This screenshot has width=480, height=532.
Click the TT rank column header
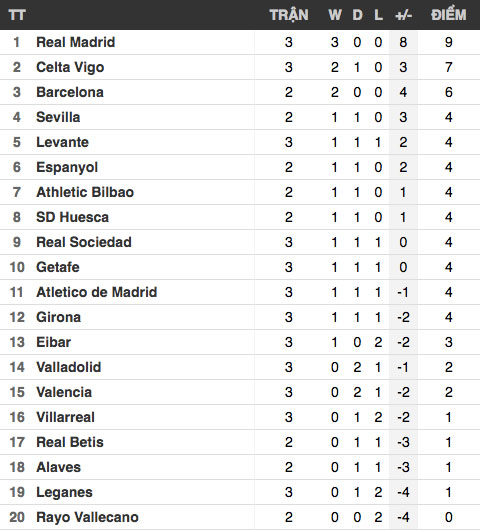[17, 15]
